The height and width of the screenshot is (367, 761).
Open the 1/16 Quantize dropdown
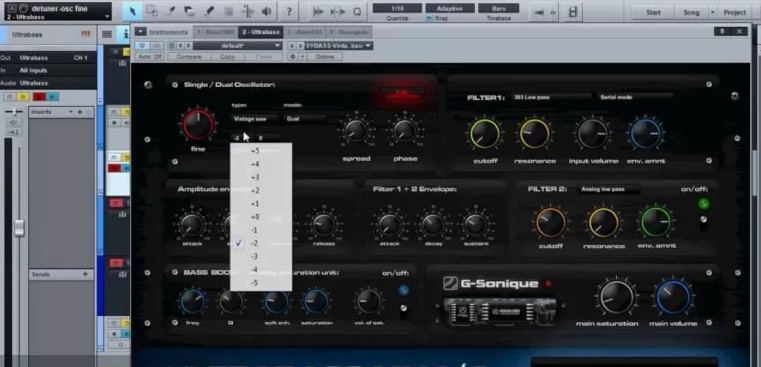[x=397, y=8]
